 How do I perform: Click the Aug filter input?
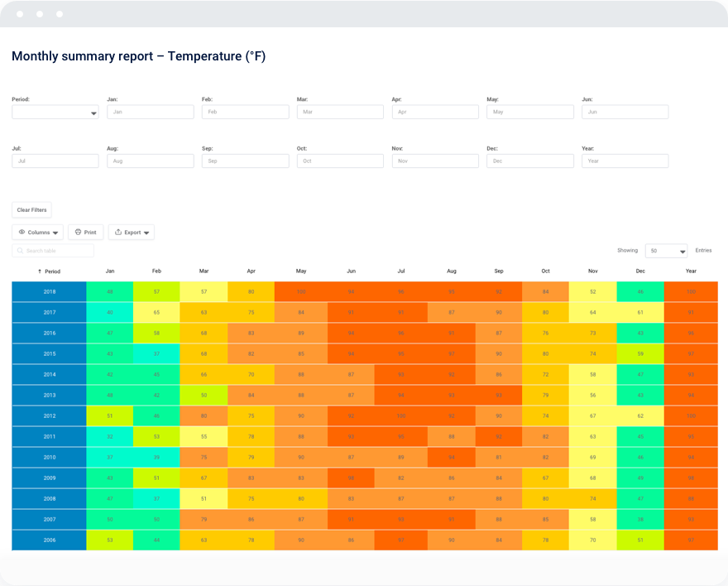[151, 161]
